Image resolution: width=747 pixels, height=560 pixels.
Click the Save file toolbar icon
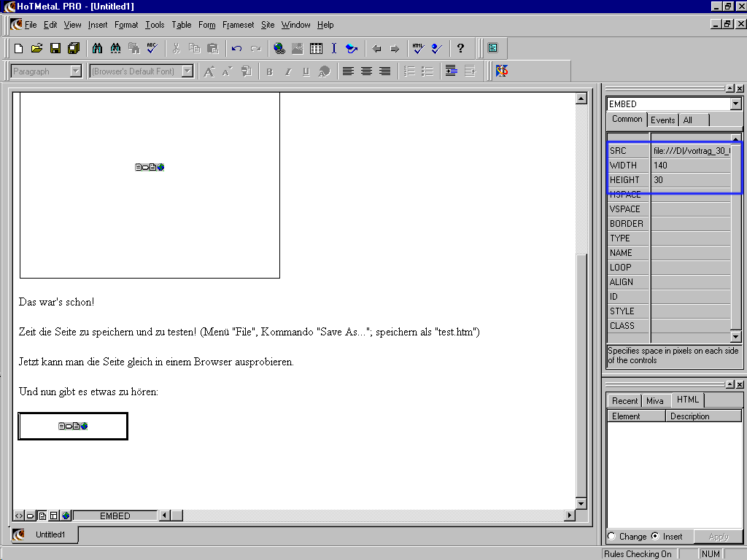tap(55, 49)
